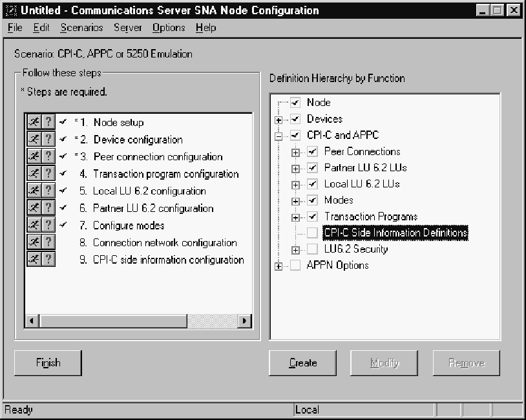This screenshot has height=420, width=526.
Task: Click the Finish button
Action: [48, 363]
